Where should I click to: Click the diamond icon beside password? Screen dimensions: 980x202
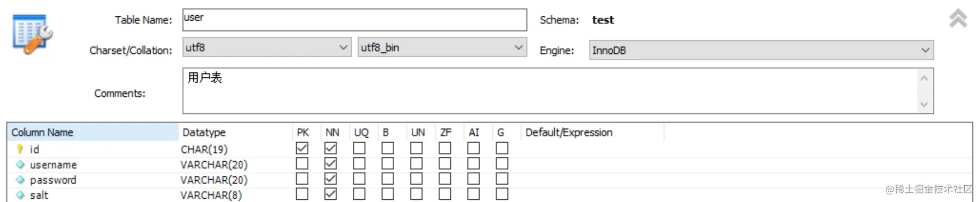pos(20,179)
